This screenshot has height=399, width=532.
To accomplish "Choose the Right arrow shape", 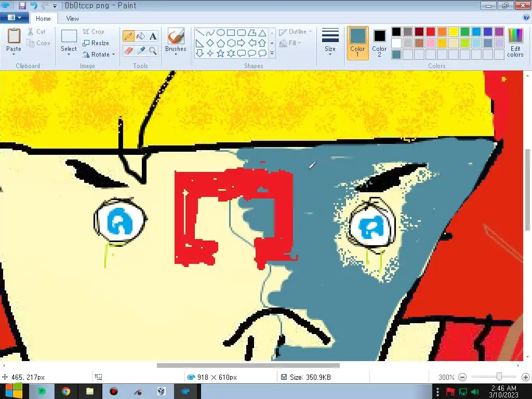I will point(241,43).
